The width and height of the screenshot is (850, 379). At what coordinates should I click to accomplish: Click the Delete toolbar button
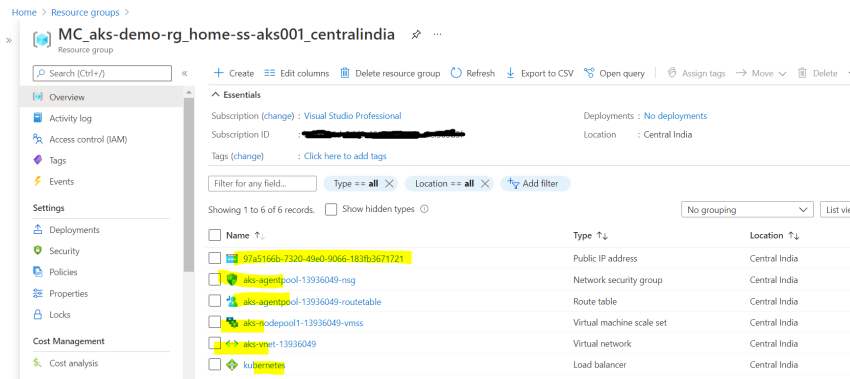pos(817,73)
